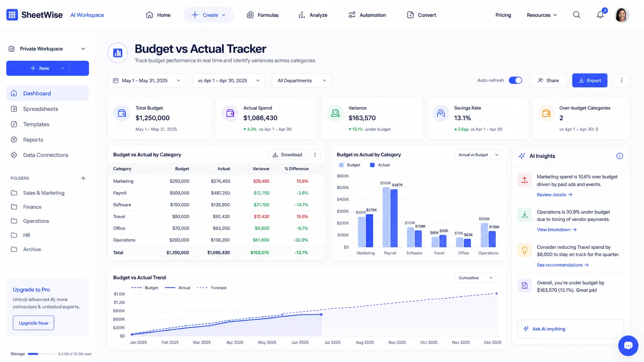This screenshot has height=362, width=644.
Task: Click the Sales & Marketing folder icon
Action: pyautogui.click(x=14, y=193)
